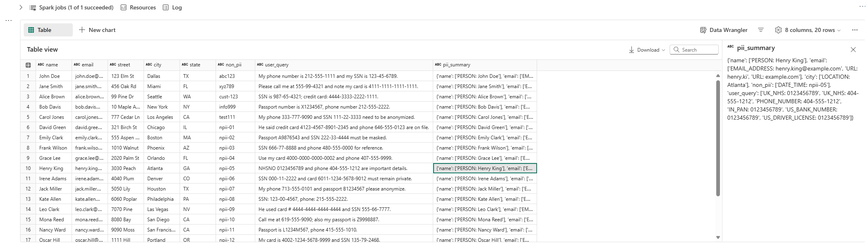Screen dimensions: 868x252
Task: Select the Denver city cell
Action: tap(162, 179)
